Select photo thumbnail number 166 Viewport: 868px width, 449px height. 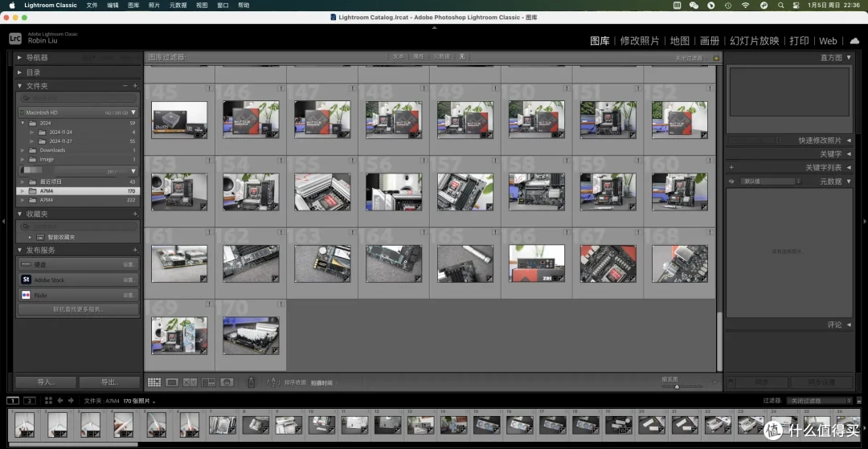536,263
